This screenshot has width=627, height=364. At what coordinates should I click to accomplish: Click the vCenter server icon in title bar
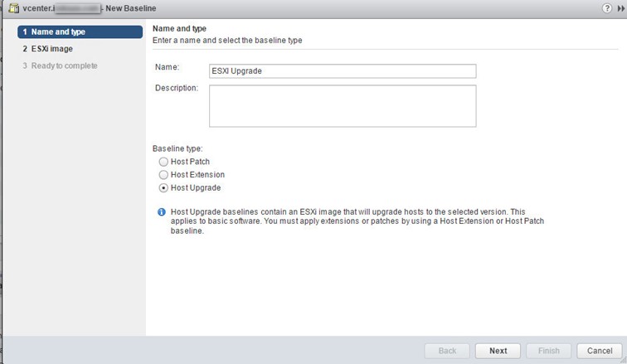click(13, 8)
